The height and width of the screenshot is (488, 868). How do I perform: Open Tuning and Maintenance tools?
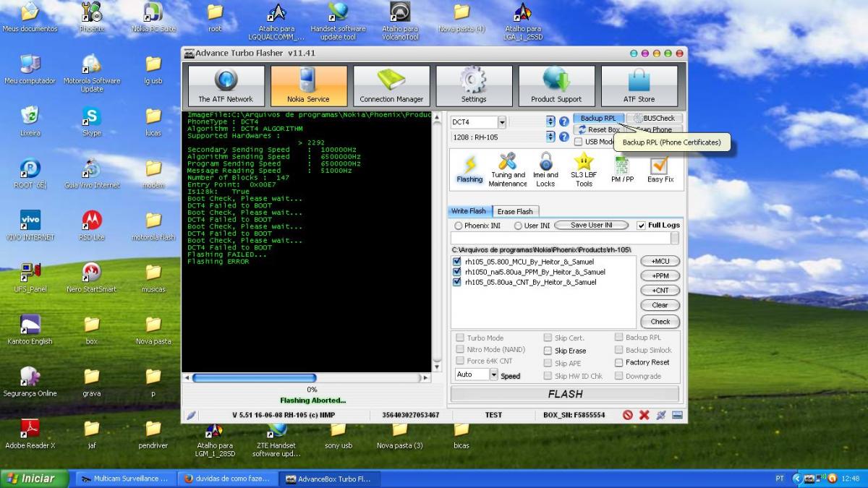coord(508,170)
